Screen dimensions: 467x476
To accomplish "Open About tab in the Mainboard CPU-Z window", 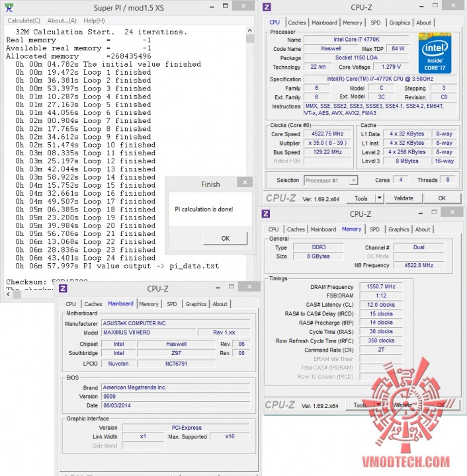I will tap(220, 304).
